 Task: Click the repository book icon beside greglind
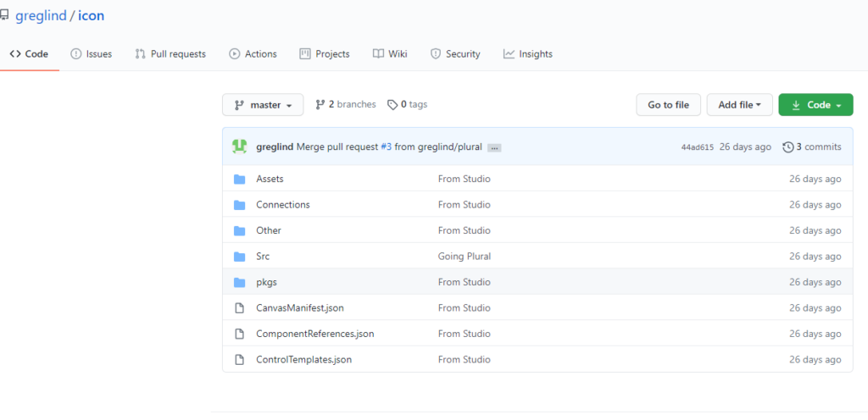point(4,16)
